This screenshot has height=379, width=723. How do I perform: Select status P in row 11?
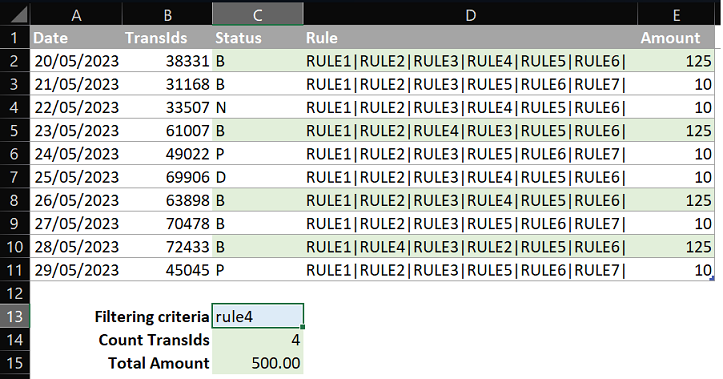[258, 270]
